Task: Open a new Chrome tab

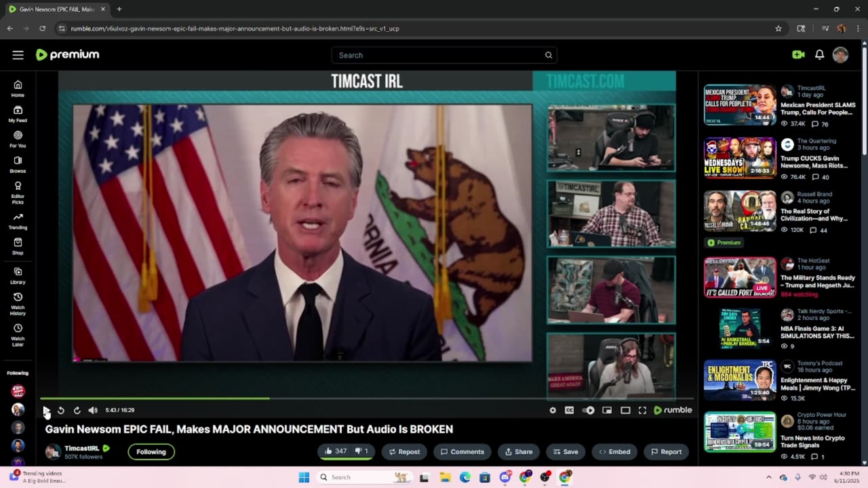Action: 119,9
